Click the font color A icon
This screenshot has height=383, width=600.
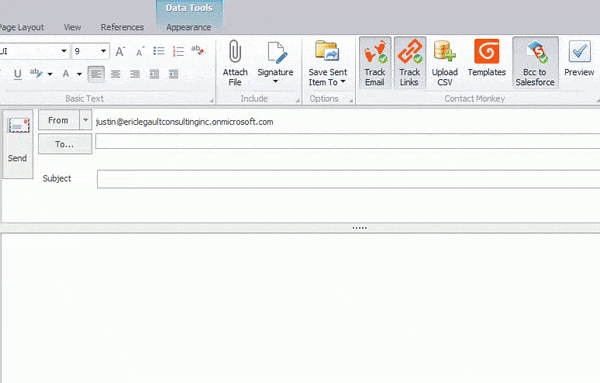(66, 73)
